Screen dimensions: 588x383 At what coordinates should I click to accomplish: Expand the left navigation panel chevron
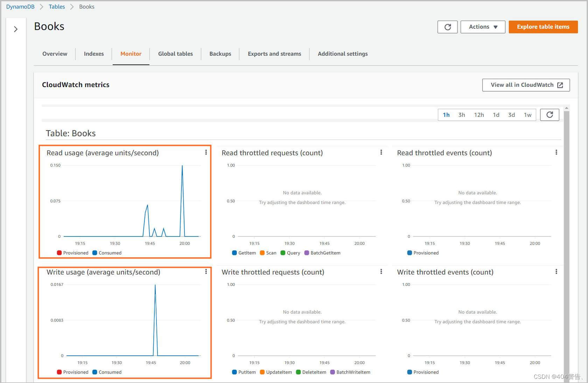pos(15,29)
